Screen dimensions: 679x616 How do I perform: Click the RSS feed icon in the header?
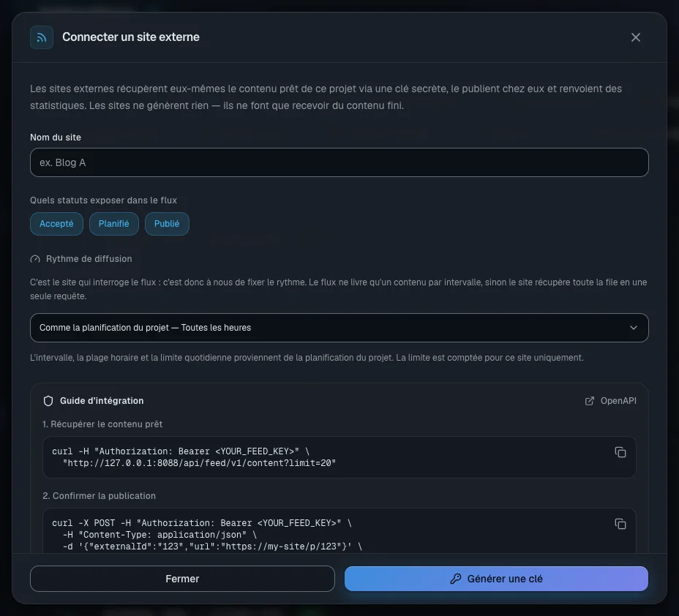pos(42,37)
